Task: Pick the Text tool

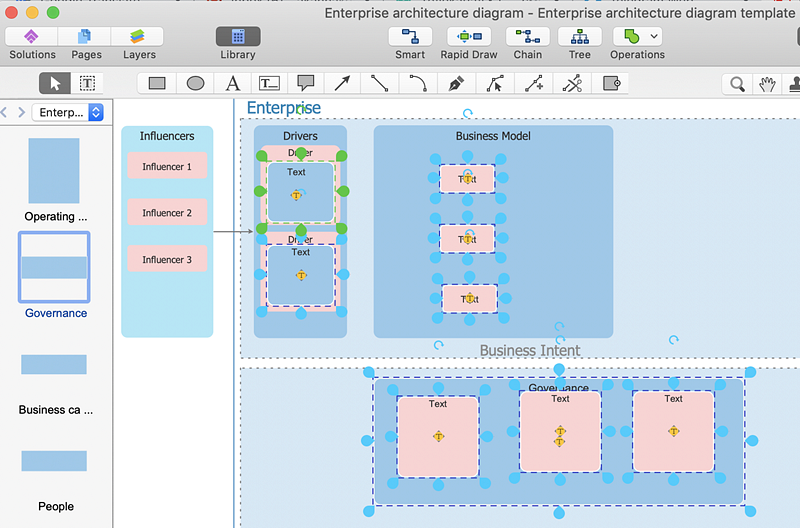Action: coord(232,84)
